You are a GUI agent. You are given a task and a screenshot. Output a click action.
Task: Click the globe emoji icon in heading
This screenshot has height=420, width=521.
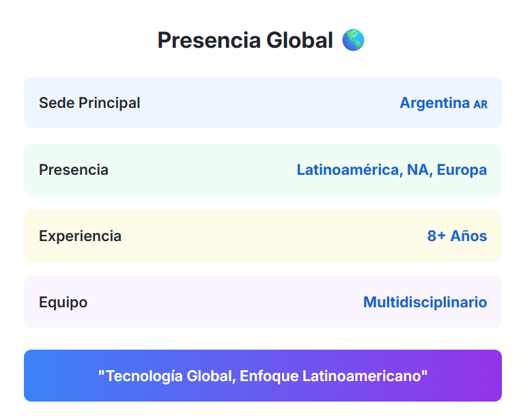(353, 40)
